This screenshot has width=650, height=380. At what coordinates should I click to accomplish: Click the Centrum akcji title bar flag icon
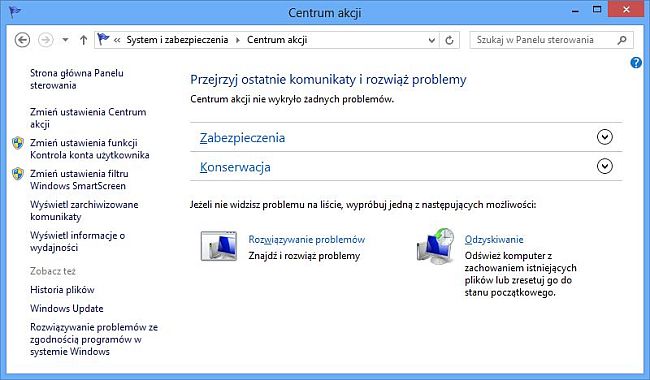click(15, 12)
